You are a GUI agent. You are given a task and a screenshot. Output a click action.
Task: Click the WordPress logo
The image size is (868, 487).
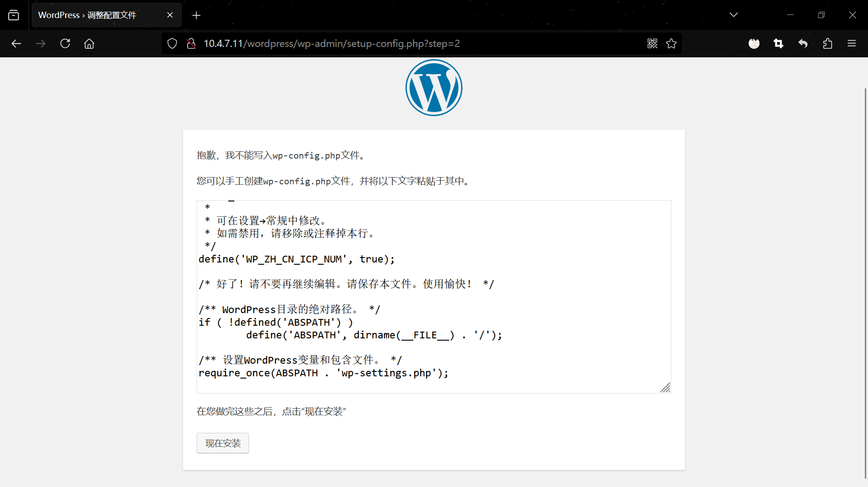tap(434, 88)
